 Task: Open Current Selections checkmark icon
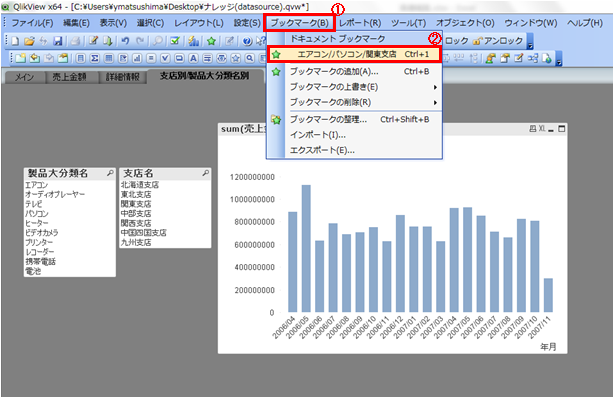(175, 41)
